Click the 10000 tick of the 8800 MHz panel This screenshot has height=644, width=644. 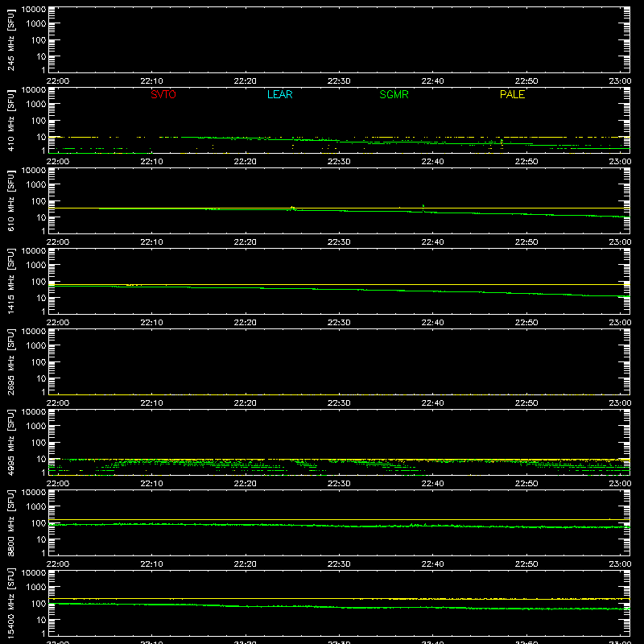(34, 493)
